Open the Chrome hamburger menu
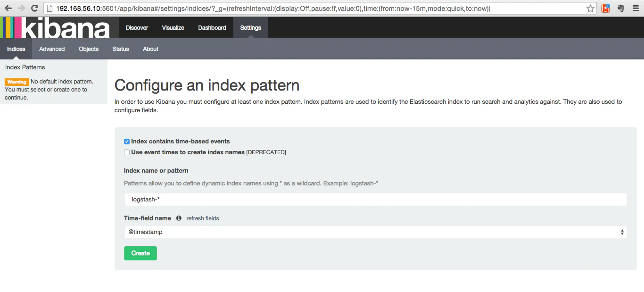 click(635, 8)
